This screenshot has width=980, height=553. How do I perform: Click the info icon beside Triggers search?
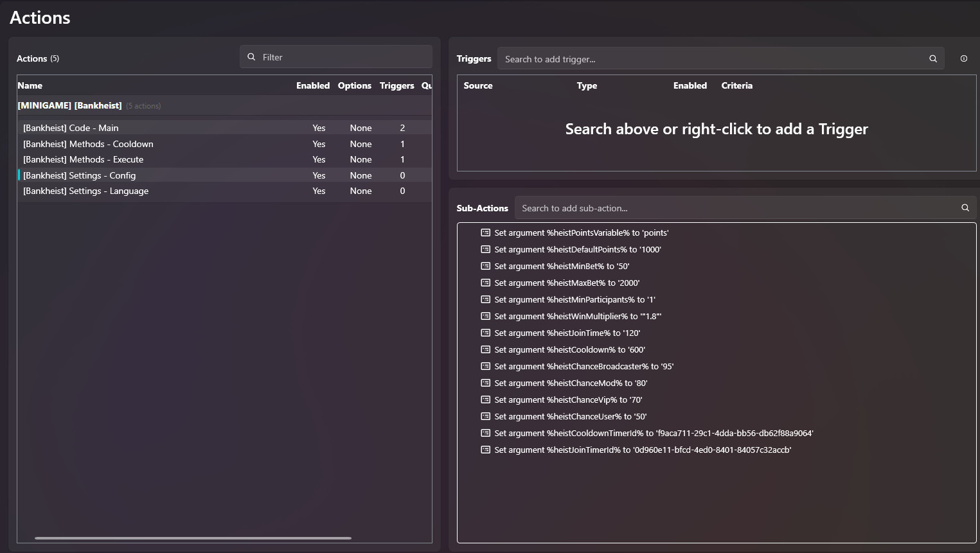pos(964,58)
